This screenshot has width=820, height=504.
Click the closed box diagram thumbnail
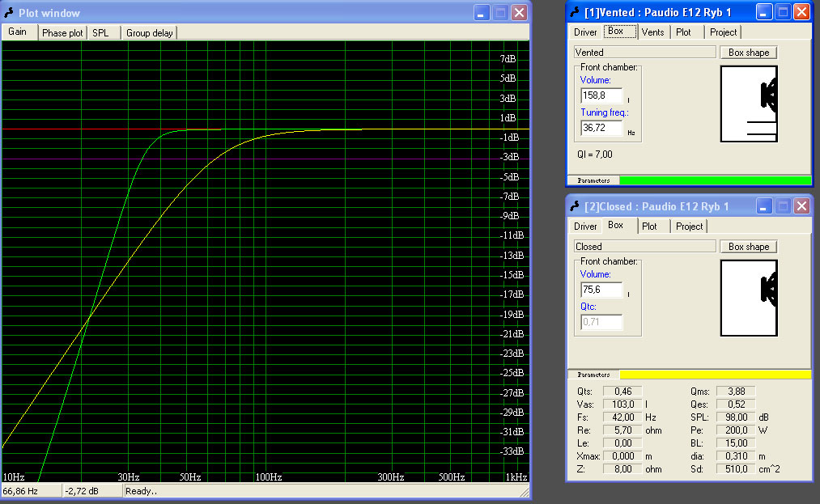749,298
